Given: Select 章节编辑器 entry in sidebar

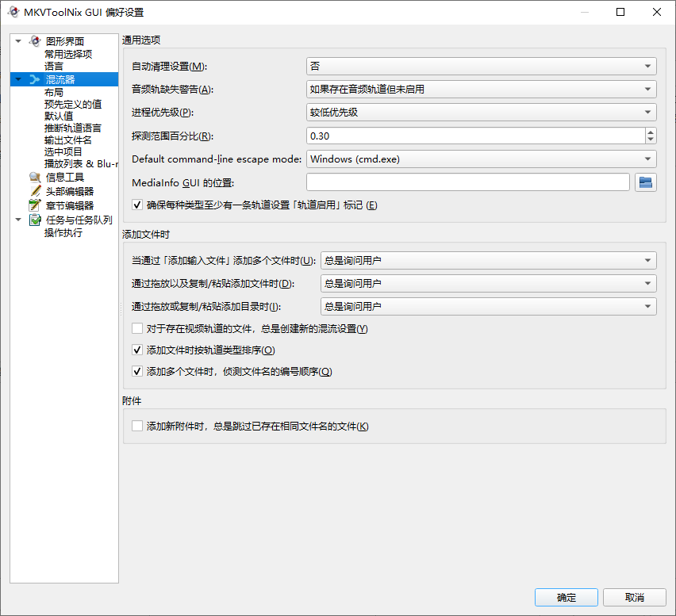Looking at the screenshot, I should [x=70, y=205].
